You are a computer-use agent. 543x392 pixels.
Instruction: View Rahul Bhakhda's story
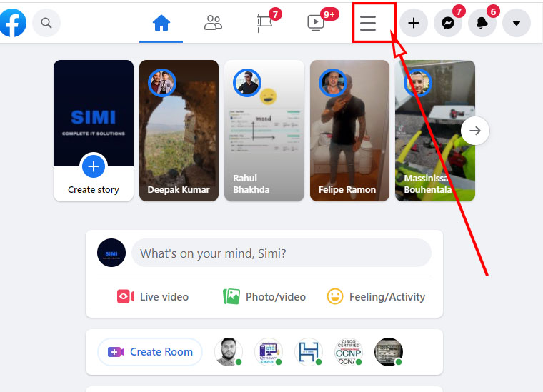point(264,131)
